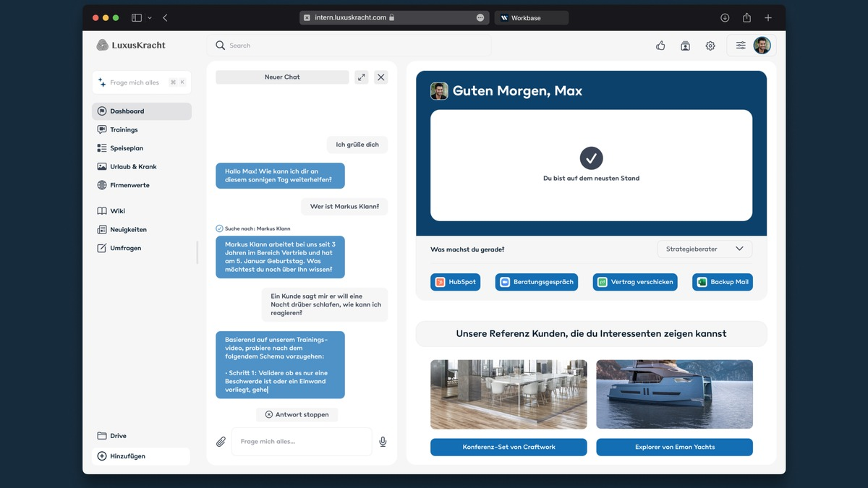Expand the Strategieberater role dropdown

704,249
